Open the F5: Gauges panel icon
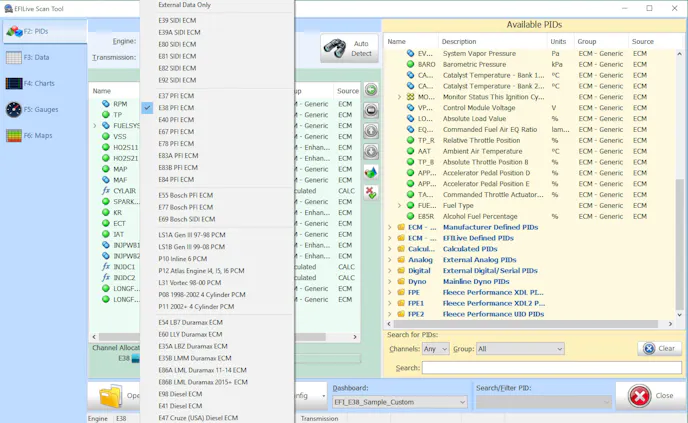This screenshot has height=423, width=688. click(x=14, y=109)
